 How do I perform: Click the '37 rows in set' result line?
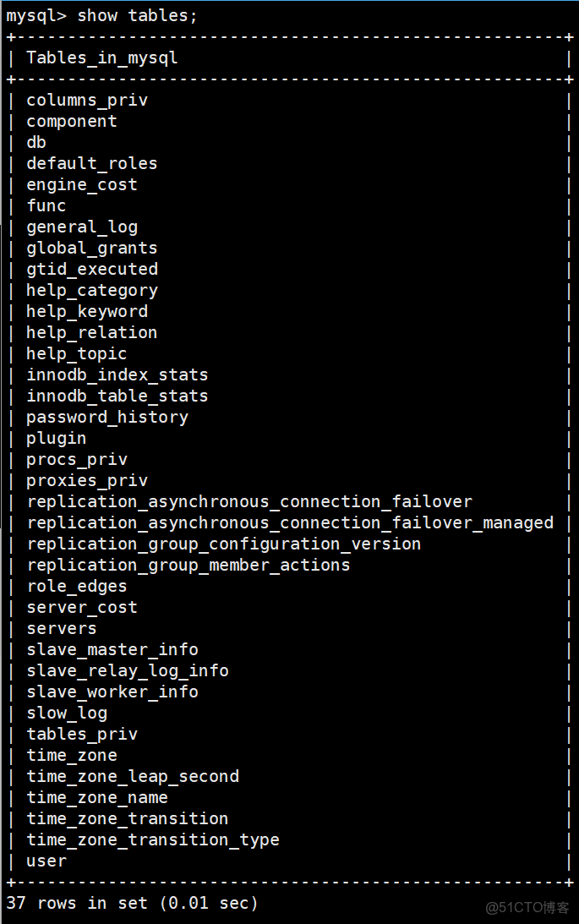pos(131,903)
